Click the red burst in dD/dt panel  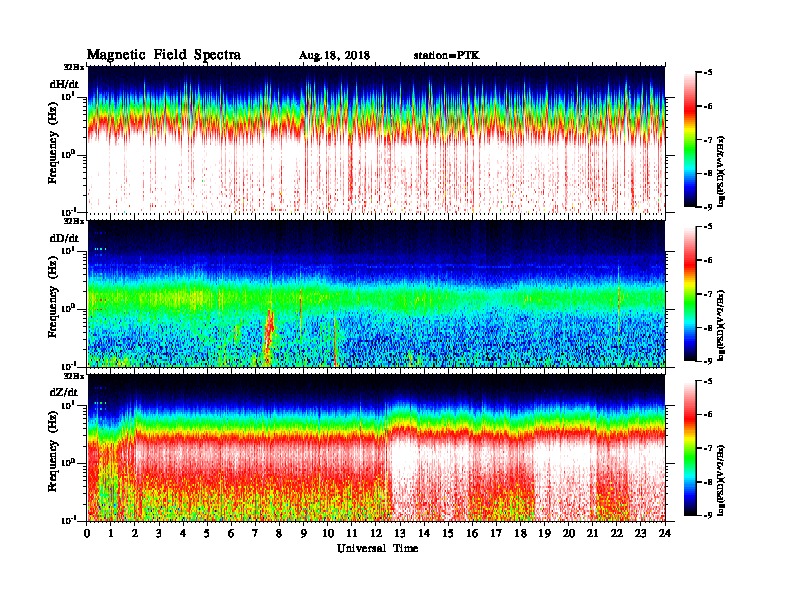[x=269, y=336]
